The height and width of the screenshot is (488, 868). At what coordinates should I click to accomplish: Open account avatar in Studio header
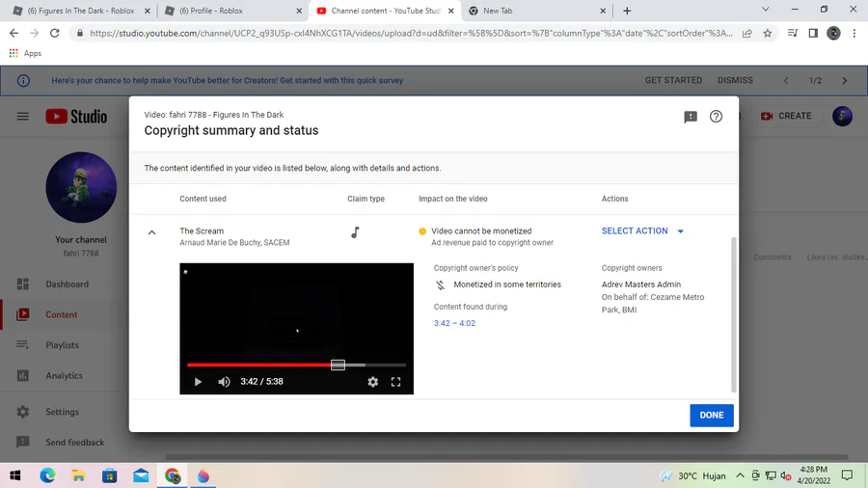pos(843,116)
